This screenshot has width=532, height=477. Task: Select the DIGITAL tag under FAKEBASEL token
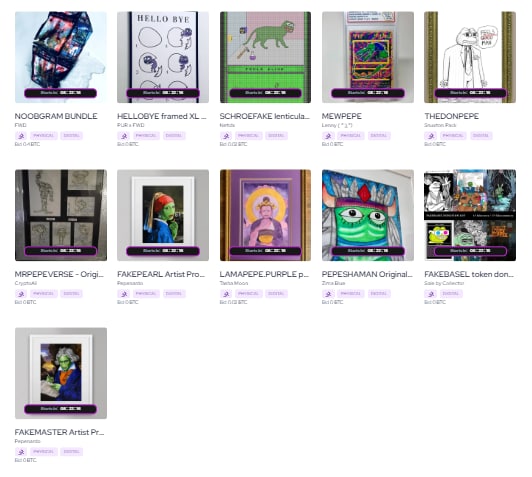click(451, 293)
